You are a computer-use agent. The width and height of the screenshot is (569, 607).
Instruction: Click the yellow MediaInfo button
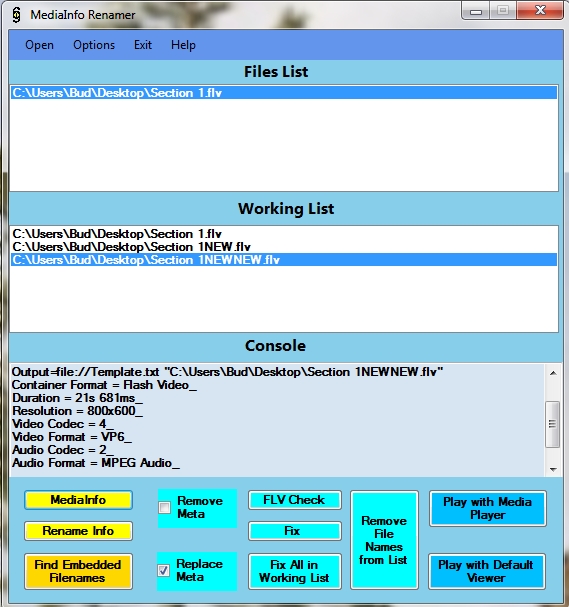point(78,500)
